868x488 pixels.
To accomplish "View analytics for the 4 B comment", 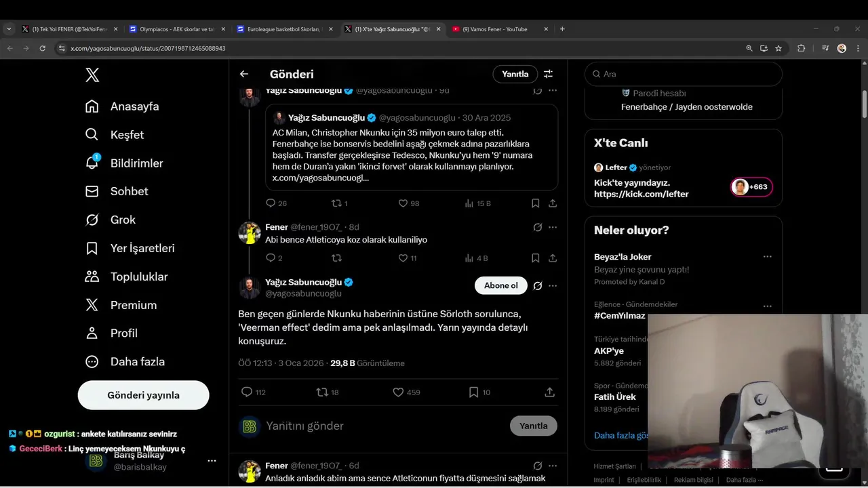I will click(x=476, y=258).
